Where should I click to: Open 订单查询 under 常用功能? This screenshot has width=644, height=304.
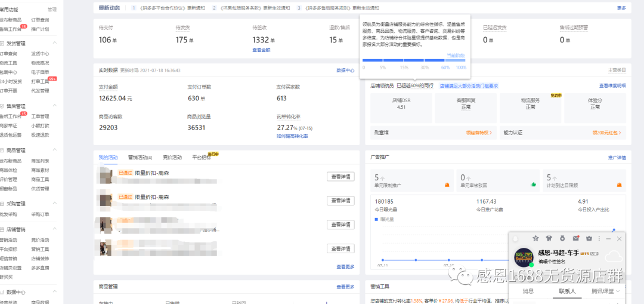tap(40, 20)
